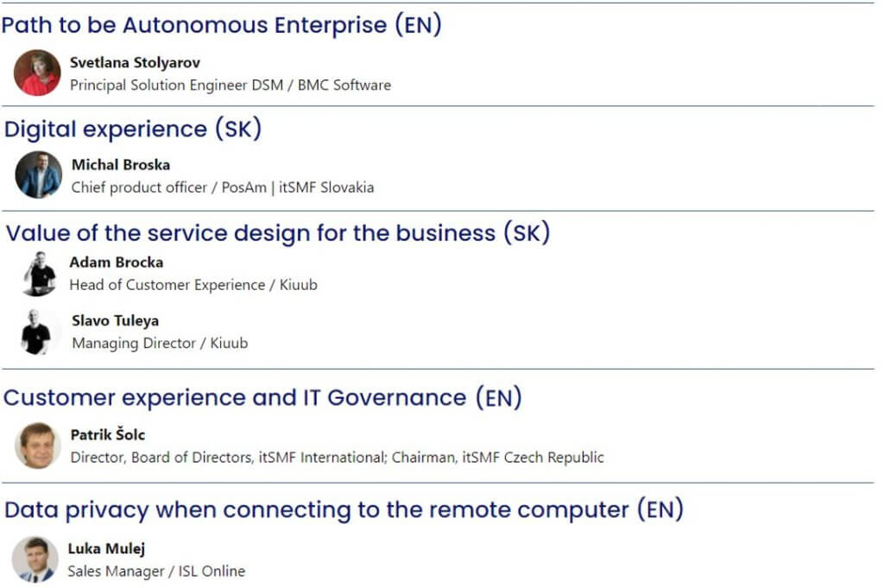Open the Digital experience (SK) session title
This screenshot has height=588, width=884.
[x=133, y=130]
